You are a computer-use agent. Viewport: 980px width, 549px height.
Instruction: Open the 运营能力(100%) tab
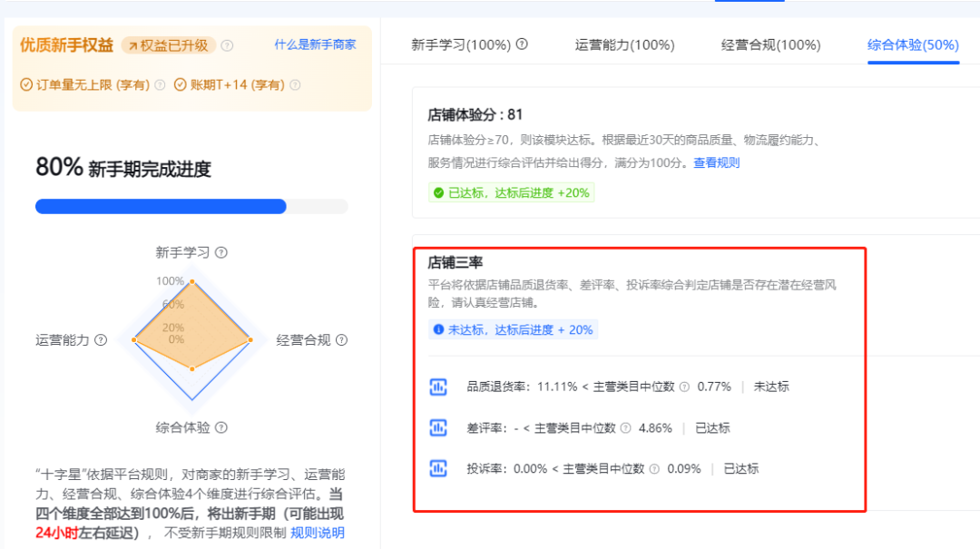coord(623,44)
